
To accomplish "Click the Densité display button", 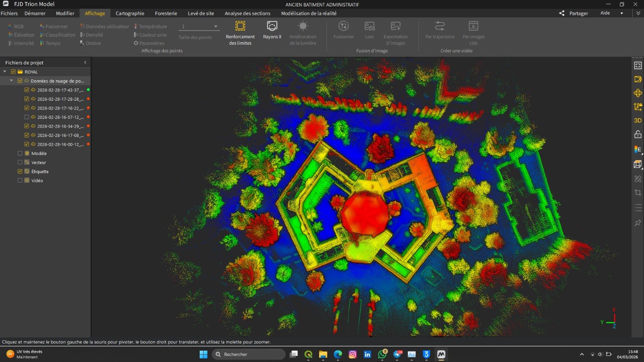I will (91, 35).
